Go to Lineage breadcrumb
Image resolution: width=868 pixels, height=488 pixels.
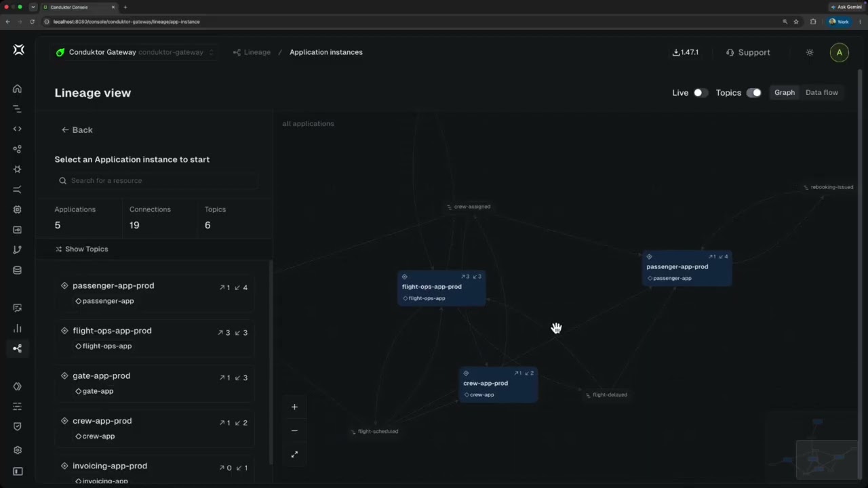coord(252,52)
